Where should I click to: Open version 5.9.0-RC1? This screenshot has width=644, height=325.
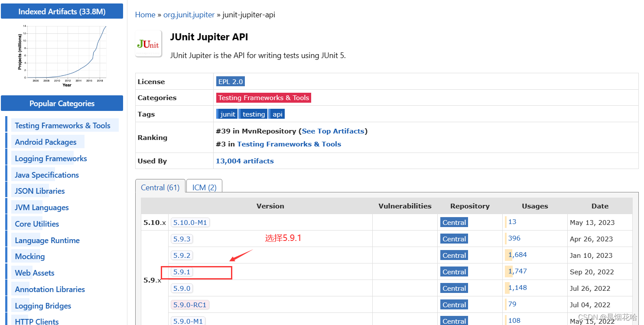pos(190,305)
